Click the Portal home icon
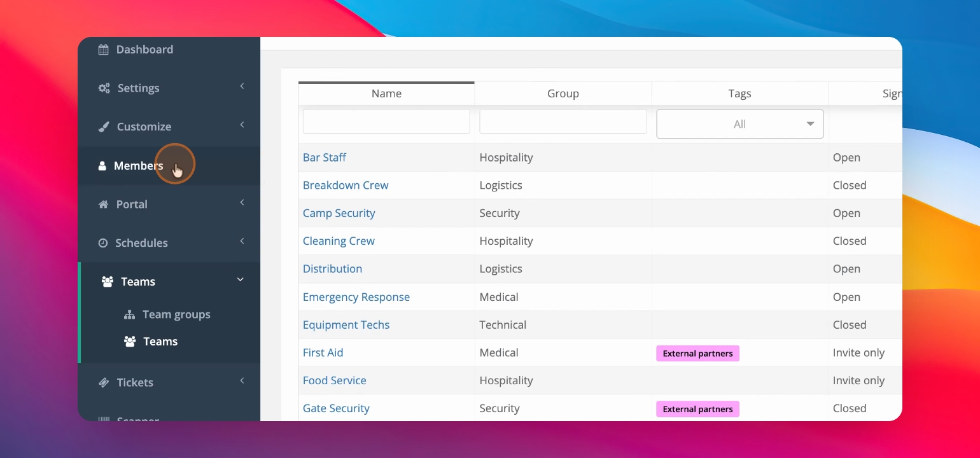The height and width of the screenshot is (458, 980). click(x=104, y=204)
